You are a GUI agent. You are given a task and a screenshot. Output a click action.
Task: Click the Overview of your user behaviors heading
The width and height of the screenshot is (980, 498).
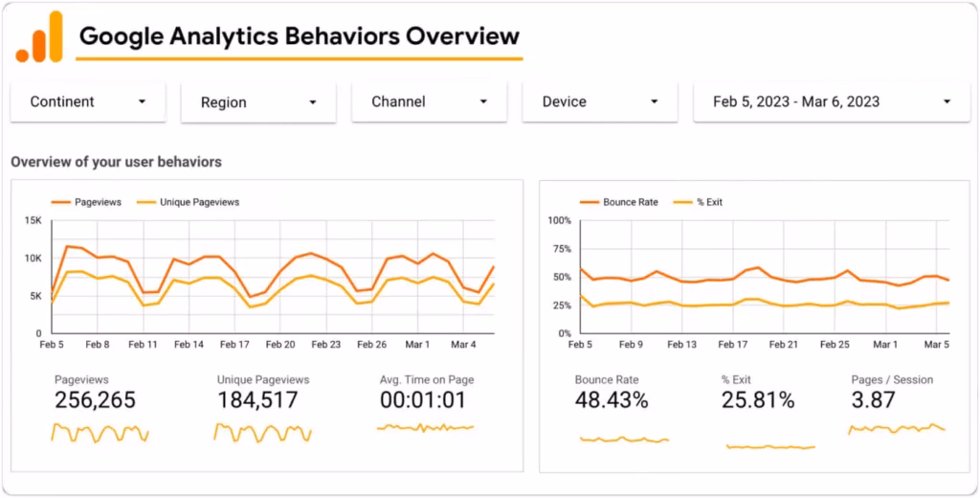click(116, 162)
